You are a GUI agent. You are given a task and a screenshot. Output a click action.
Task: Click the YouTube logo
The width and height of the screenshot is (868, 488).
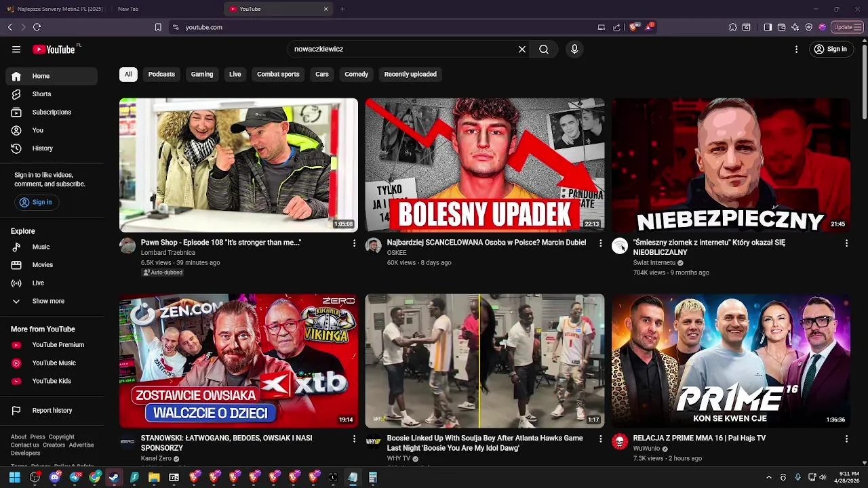pos(54,49)
